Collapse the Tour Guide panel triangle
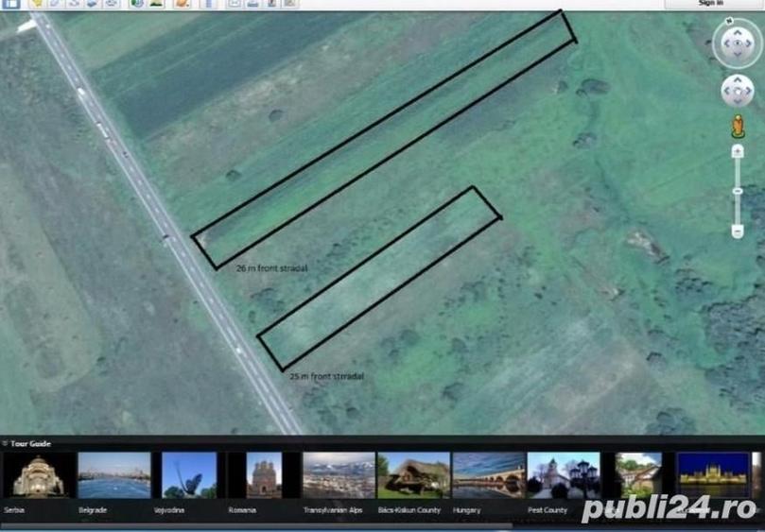Viewport: 765px width, 532px height. 5,443
